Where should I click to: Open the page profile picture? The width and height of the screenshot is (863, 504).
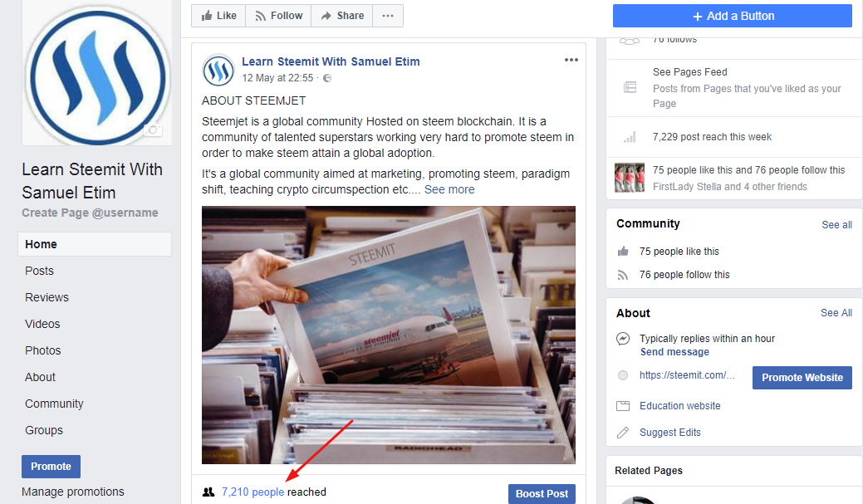[x=97, y=74]
